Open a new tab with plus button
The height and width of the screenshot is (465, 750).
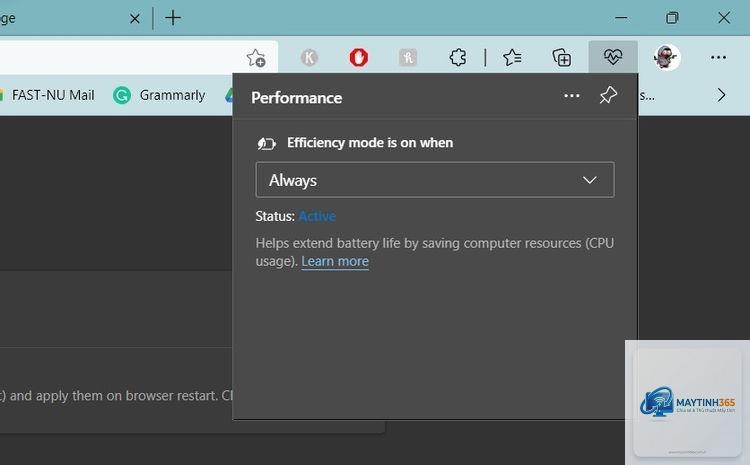173,18
